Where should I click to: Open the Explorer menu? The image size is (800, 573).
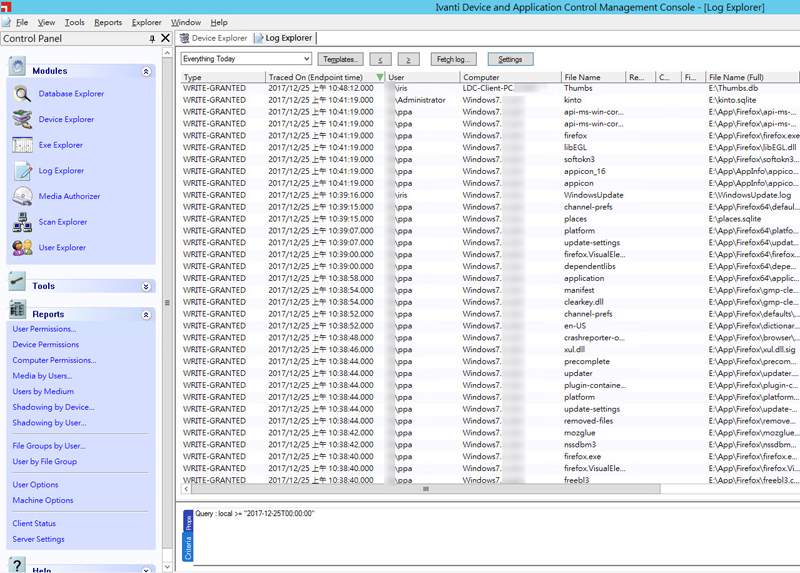[146, 22]
